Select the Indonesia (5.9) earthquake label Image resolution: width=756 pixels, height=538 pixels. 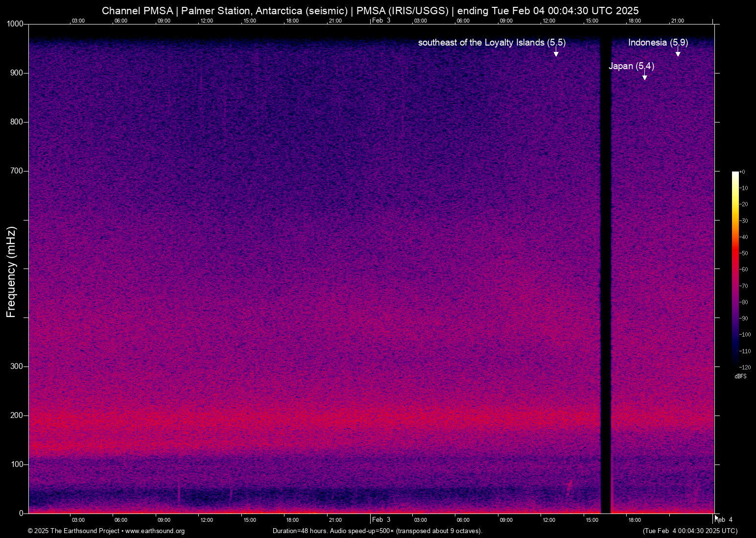click(658, 43)
